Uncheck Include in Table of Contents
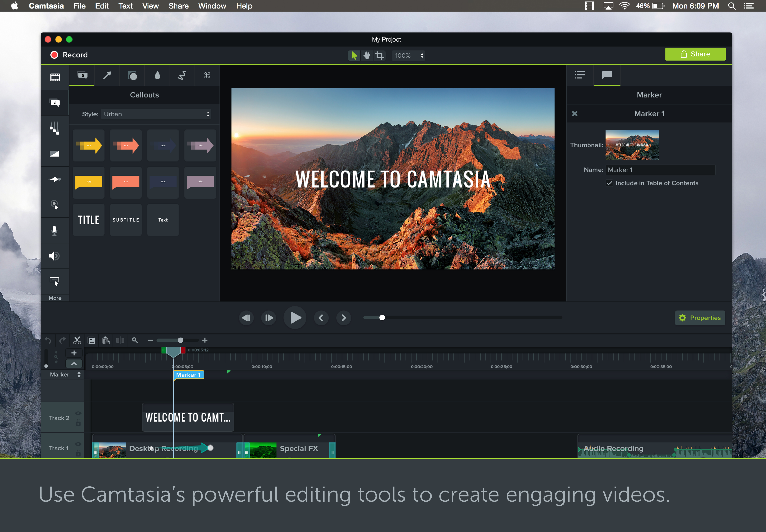766x532 pixels. [609, 183]
